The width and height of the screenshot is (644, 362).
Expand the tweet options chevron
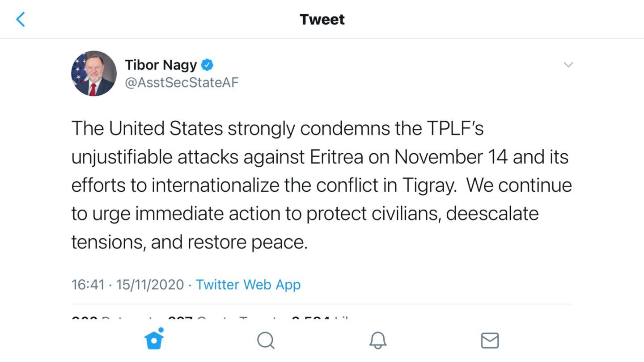(568, 65)
